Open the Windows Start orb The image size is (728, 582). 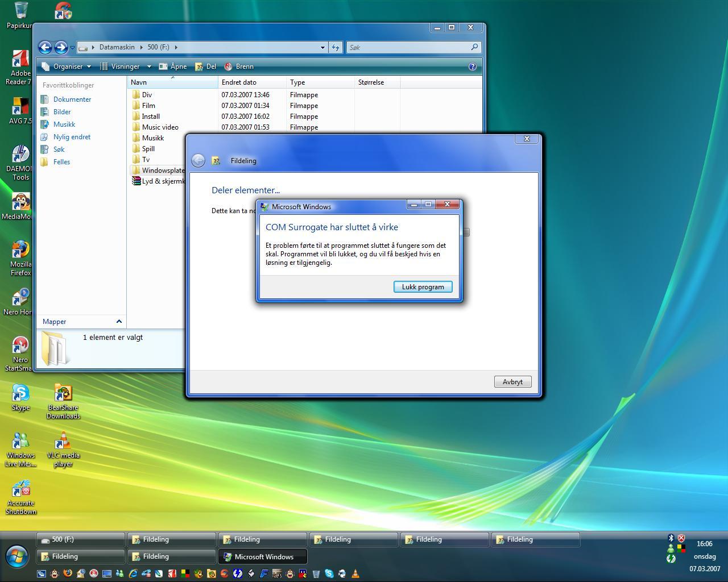point(16,556)
